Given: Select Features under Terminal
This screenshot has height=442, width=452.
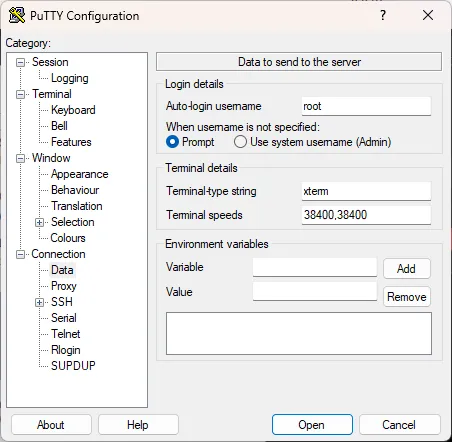Looking at the screenshot, I should tap(71, 142).
